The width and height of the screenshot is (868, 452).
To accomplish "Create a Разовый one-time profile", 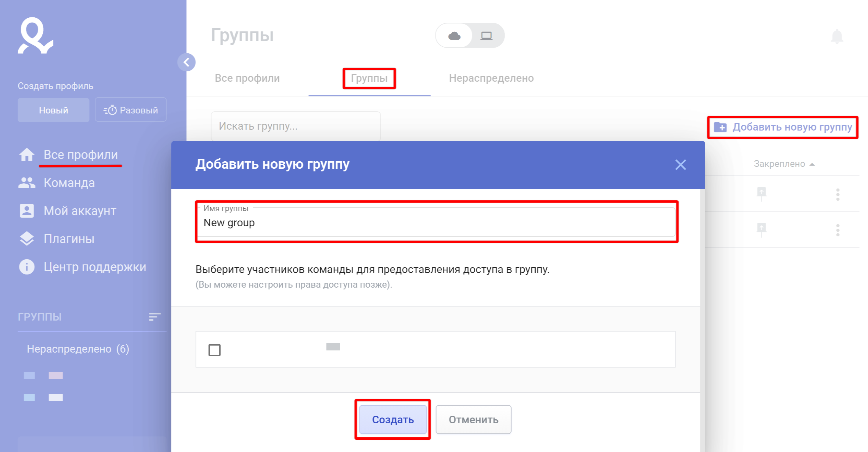I will click(x=131, y=110).
